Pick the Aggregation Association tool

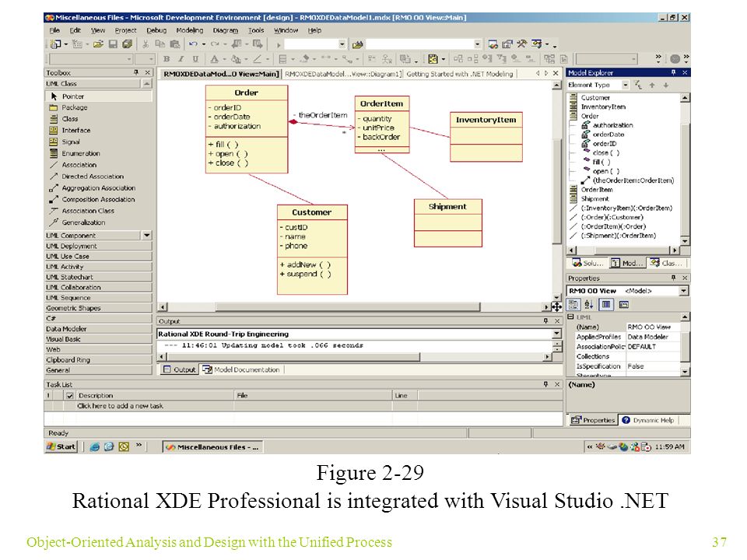coord(99,188)
